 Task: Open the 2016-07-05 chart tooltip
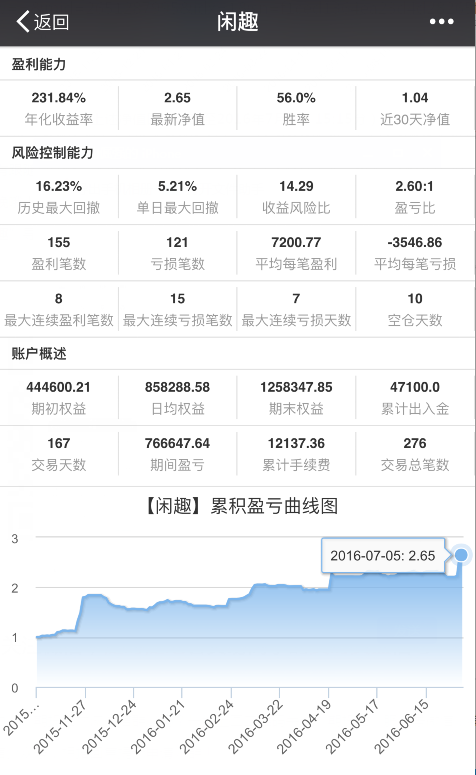click(x=383, y=556)
